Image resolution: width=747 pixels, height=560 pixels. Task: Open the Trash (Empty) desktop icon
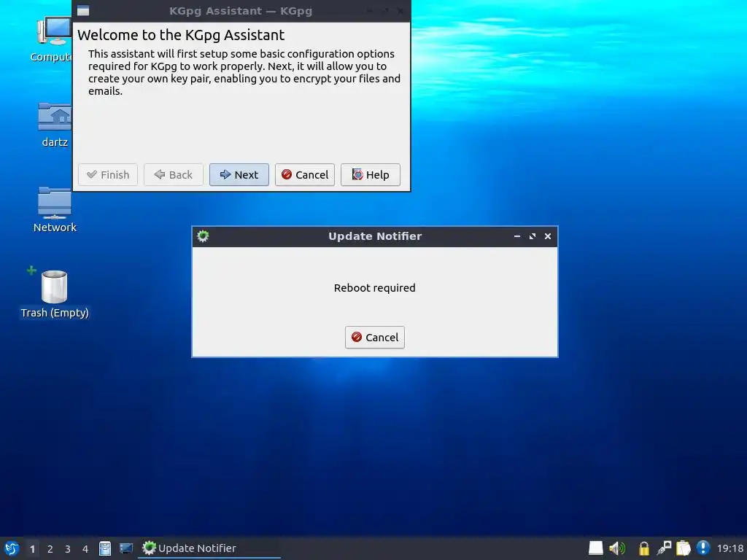click(x=54, y=293)
